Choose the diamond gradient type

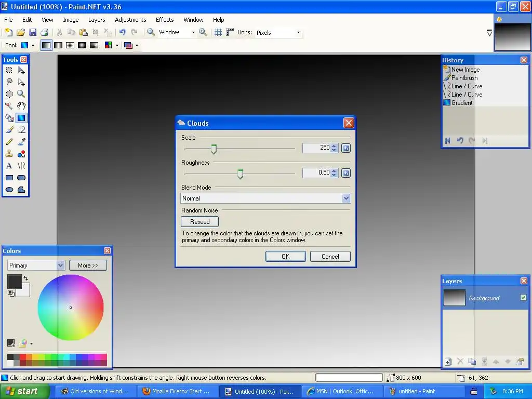click(70, 45)
